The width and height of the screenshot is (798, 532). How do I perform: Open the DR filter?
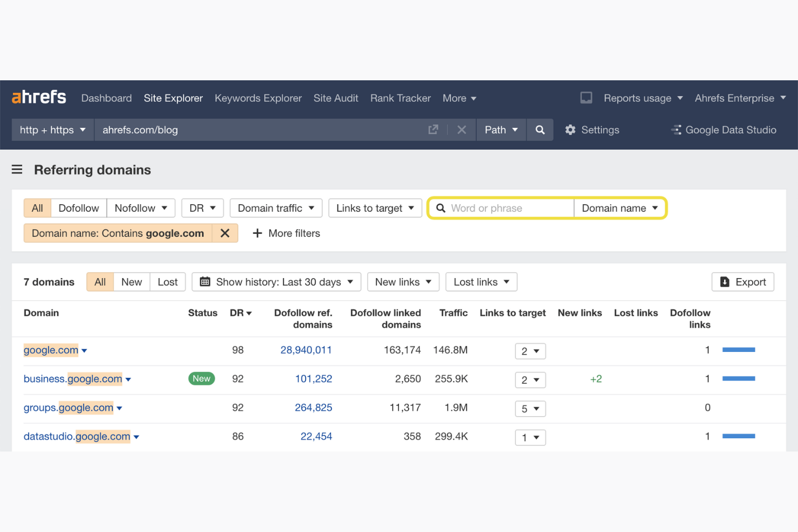click(x=202, y=208)
